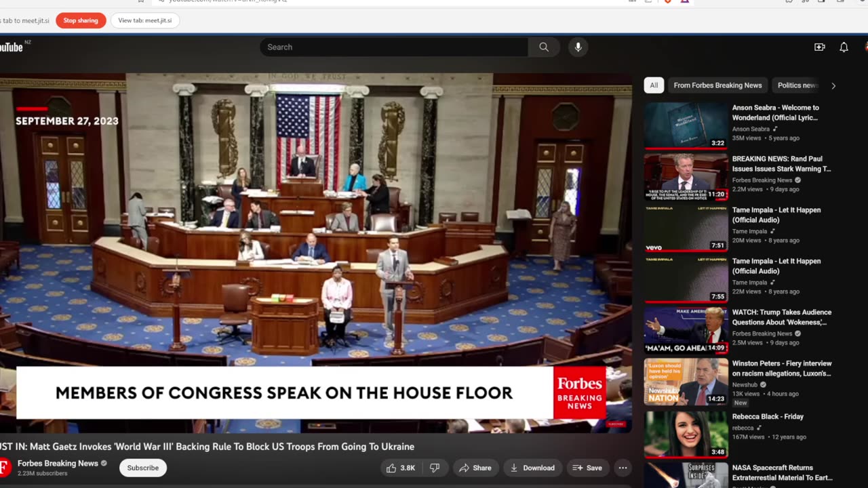Open NASA Spacecraft Returns thumbnail
Image resolution: width=868 pixels, height=488 pixels.
pos(686,474)
